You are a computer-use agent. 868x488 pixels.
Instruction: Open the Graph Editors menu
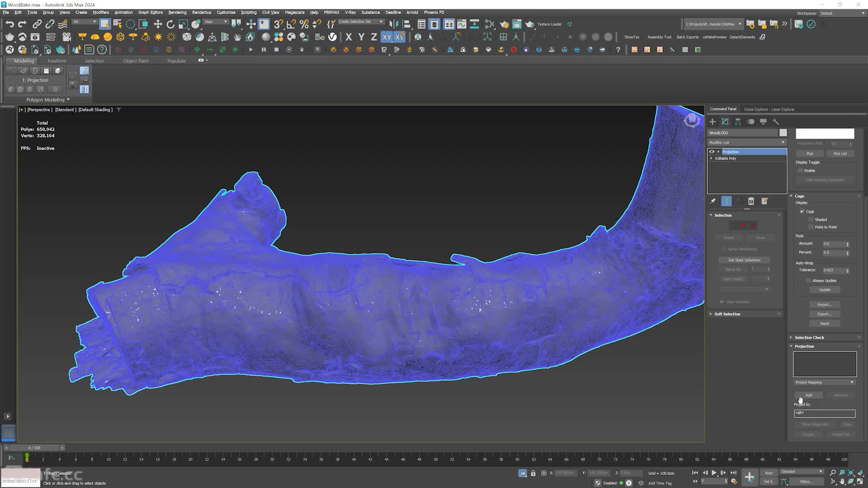pos(151,13)
